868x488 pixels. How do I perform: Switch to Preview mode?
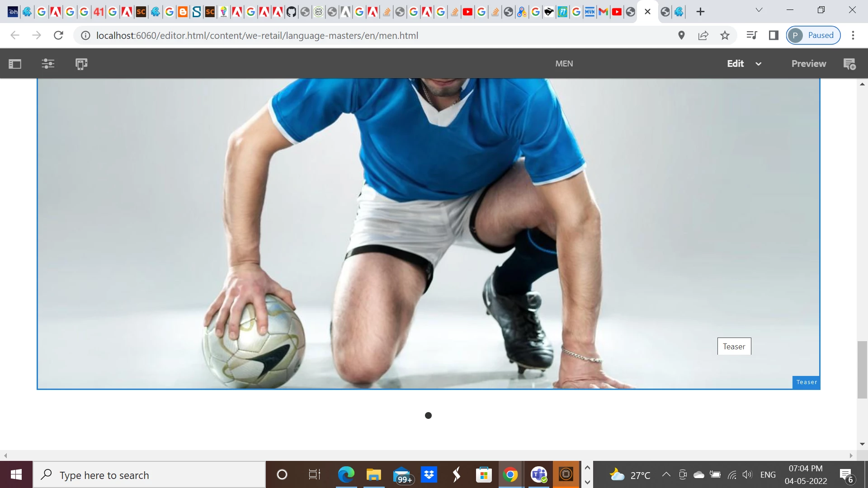coord(808,64)
